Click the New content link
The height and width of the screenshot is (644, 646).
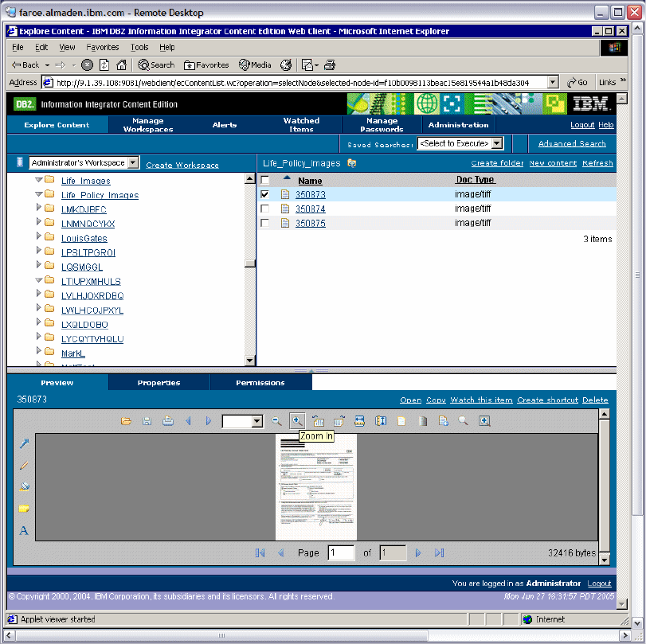click(x=553, y=163)
